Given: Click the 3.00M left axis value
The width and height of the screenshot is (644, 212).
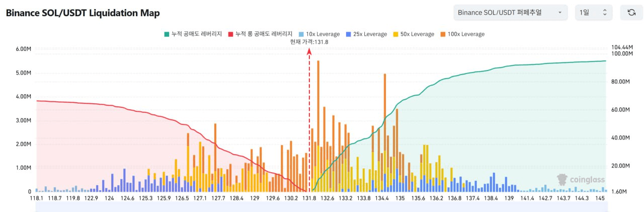Looking at the screenshot, I should pos(23,120).
